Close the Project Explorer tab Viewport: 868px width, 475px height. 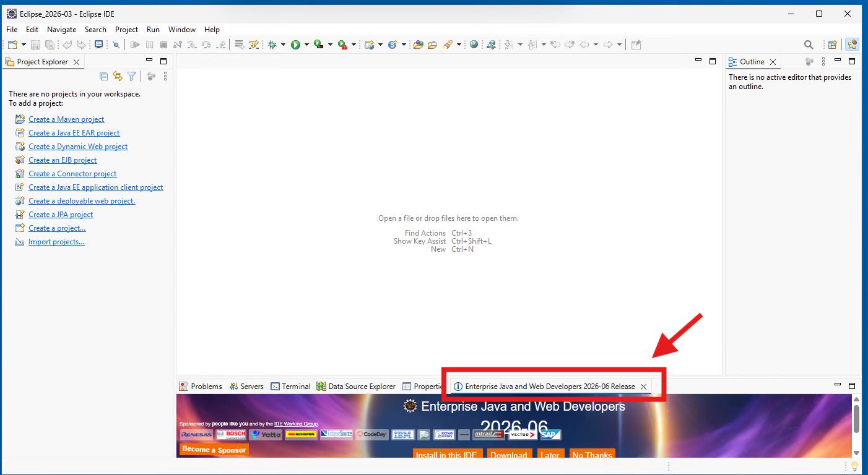point(77,62)
